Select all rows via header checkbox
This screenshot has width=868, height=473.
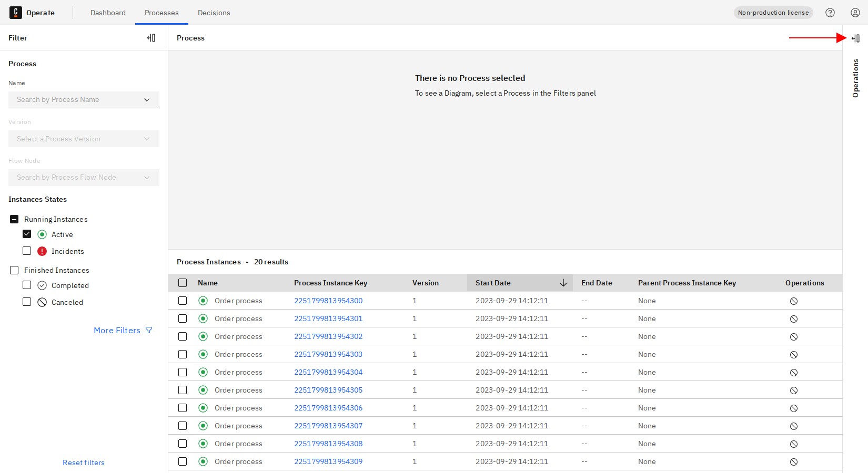(183, 283)
